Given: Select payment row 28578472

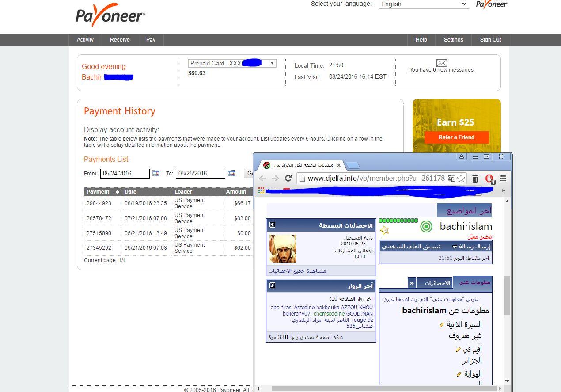Looking at the screenshot, I should (168, 218).
